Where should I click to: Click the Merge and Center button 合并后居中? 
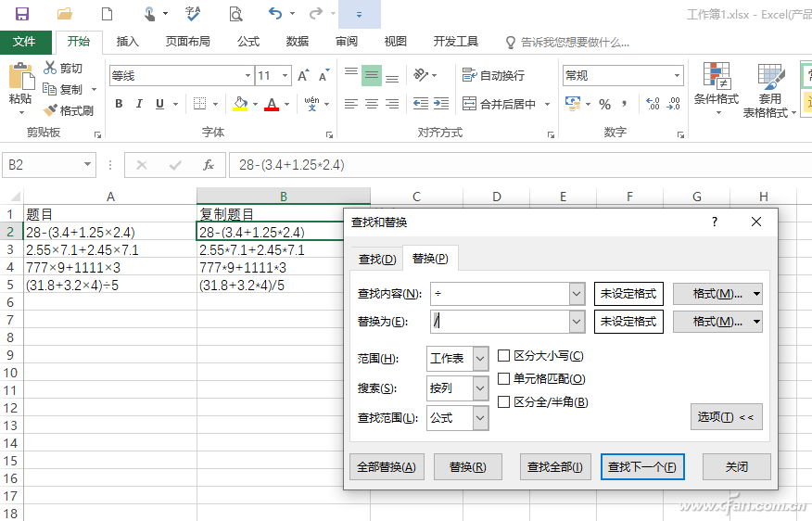point(506,104)
